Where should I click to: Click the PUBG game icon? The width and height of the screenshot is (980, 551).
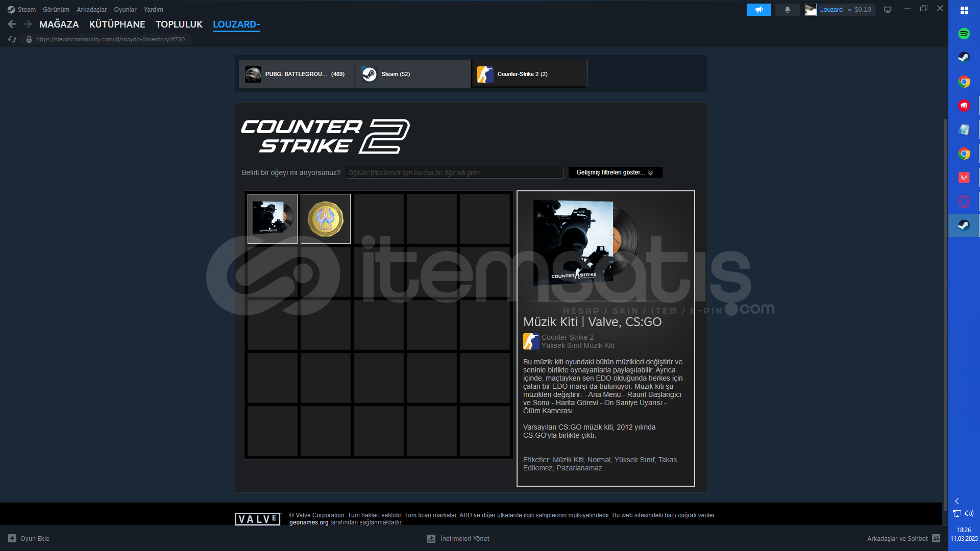253,74
